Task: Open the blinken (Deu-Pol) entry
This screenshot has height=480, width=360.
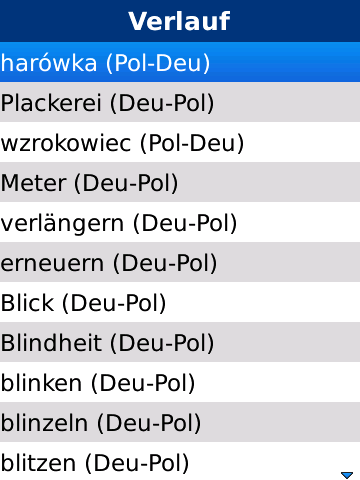Action: [x=180, y=382]
